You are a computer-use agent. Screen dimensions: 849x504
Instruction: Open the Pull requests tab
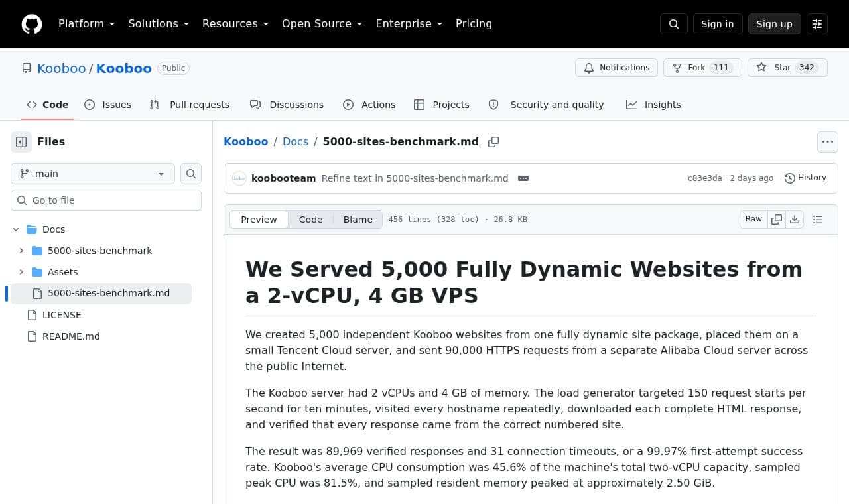pyautogui.click(x=190, y=105)
